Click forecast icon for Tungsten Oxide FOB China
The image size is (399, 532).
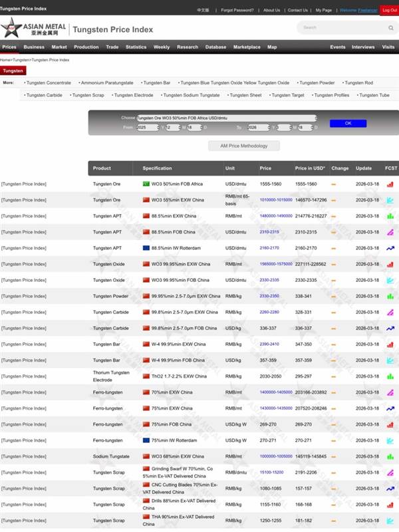390,280
